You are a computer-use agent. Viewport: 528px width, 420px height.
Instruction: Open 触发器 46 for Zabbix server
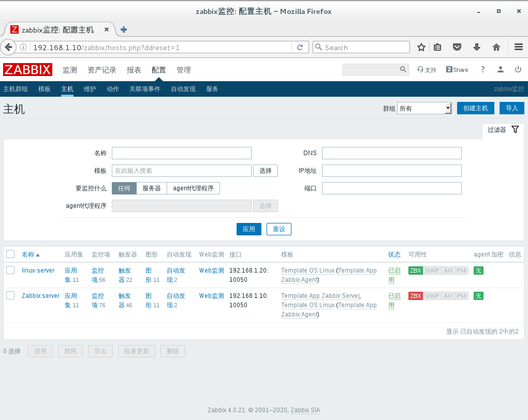(125, 301)
